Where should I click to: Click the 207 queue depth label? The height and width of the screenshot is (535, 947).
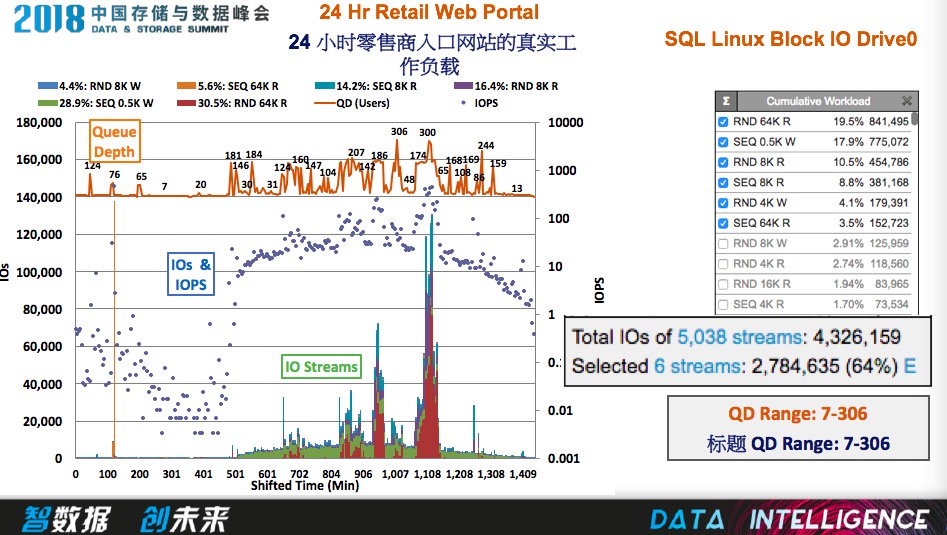pyautogui.click(x=356, y=153)
